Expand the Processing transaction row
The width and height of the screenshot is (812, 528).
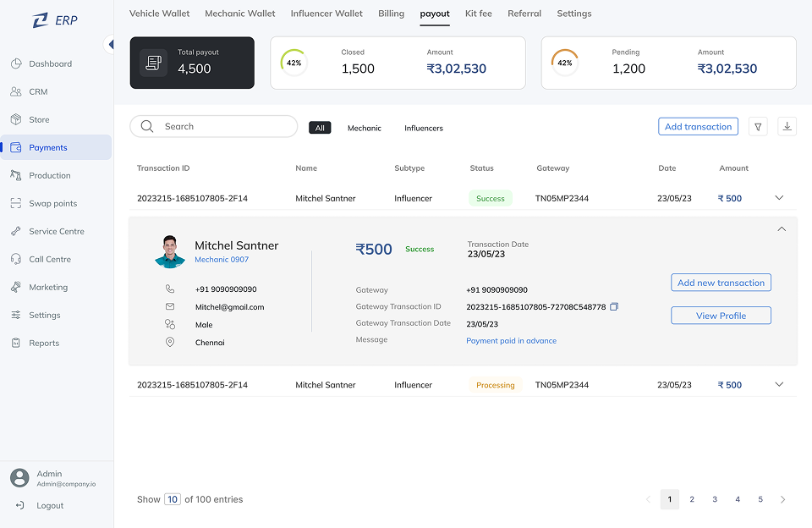point(779,384)
